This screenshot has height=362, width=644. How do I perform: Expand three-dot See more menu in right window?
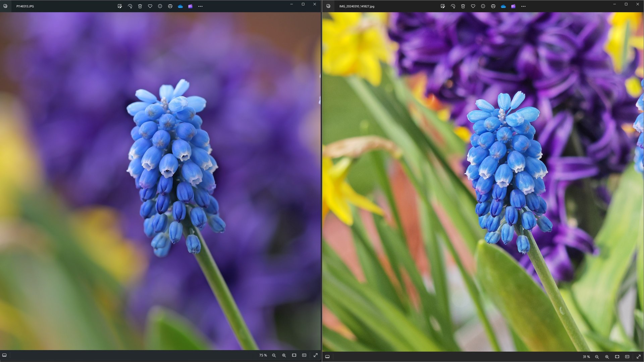[x=523, y=6]
